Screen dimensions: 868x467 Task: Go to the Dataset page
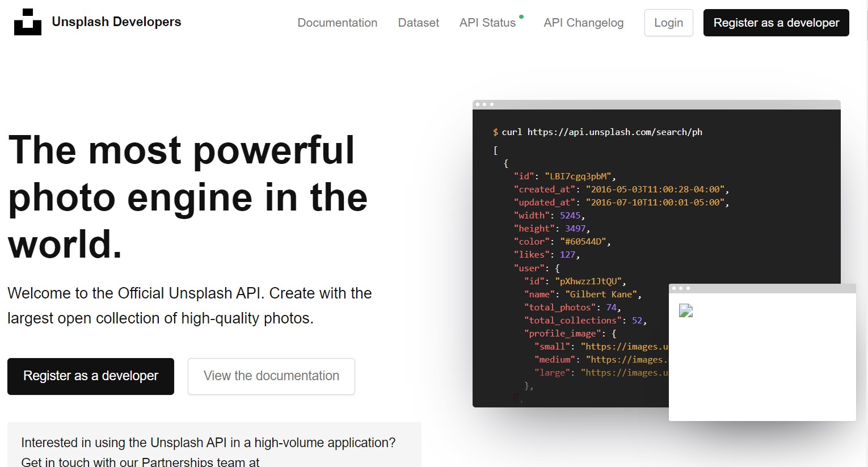419,23
